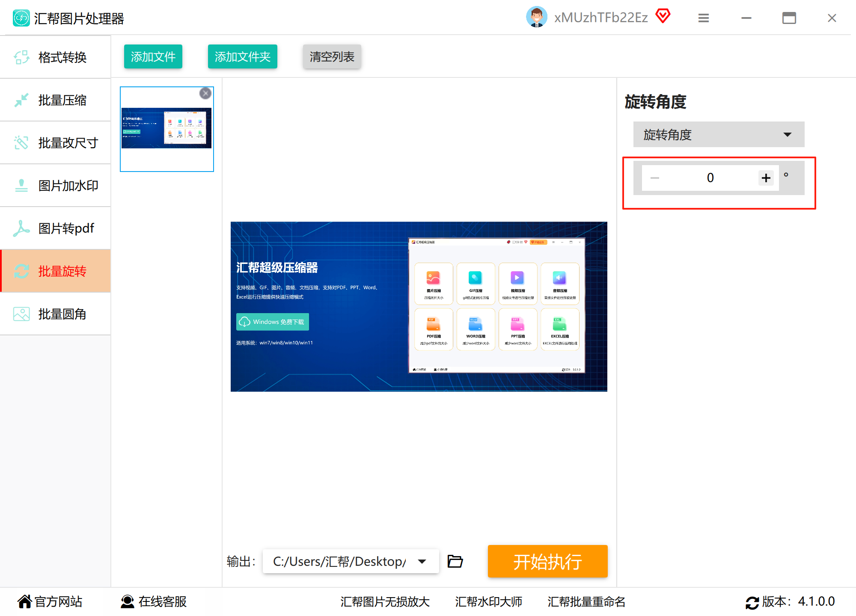Screen dimensions: 856x616
Task: Click the batch resize icon
Action: [x=21, y=143]
